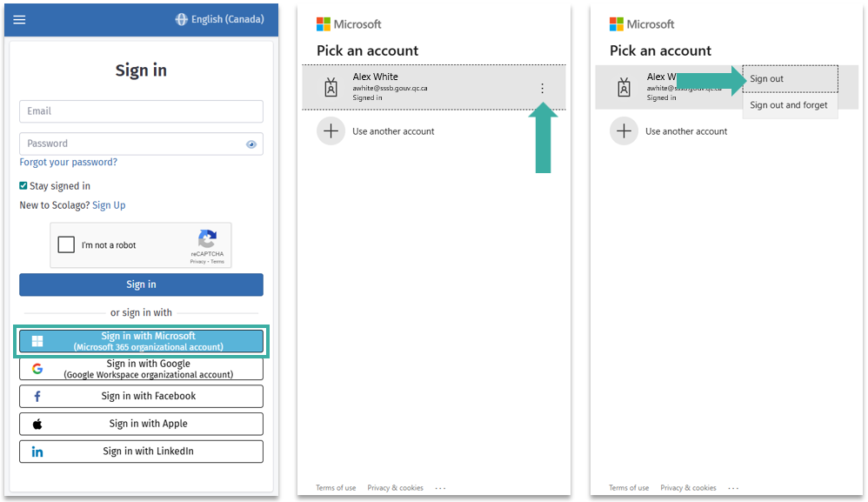Click Microsoft logo in middle panel
Viewport: 868px width, 502px height.
click(x=349, y=24)
